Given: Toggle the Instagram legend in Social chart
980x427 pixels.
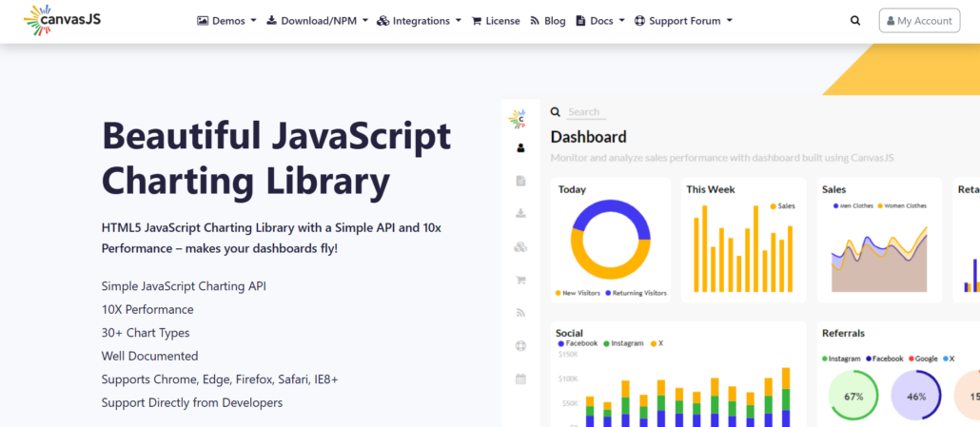Looking at the screenshot, I should tap(624, 343).
